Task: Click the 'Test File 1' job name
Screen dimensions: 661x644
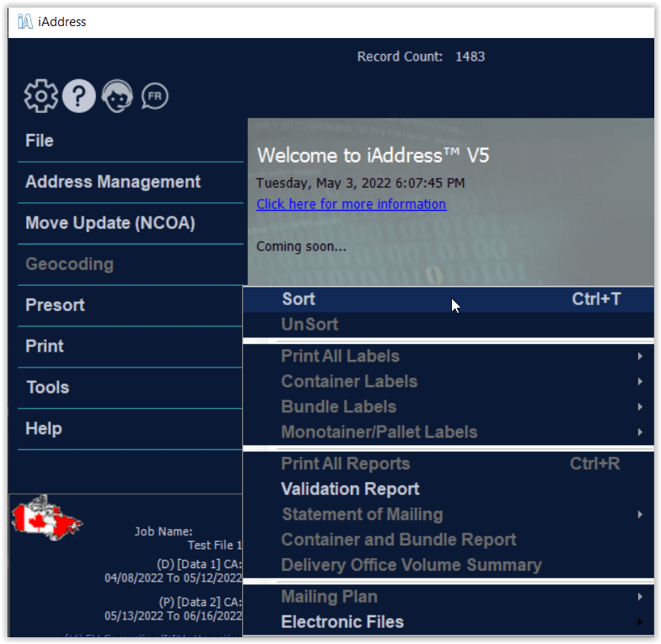Action: coord(214,545)
